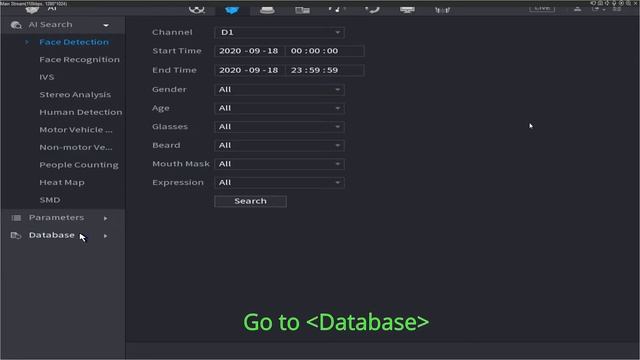Click the AI Search magnifier icon
The width and height of the screenshot is (640, 360).
(x=16, y=25)
